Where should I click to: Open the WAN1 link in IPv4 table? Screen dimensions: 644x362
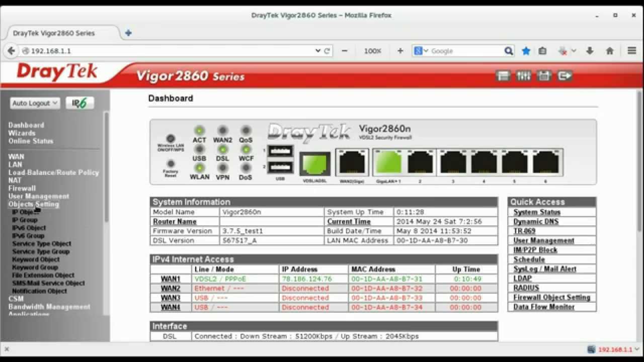pyautogui.click(x=171, y=279)
